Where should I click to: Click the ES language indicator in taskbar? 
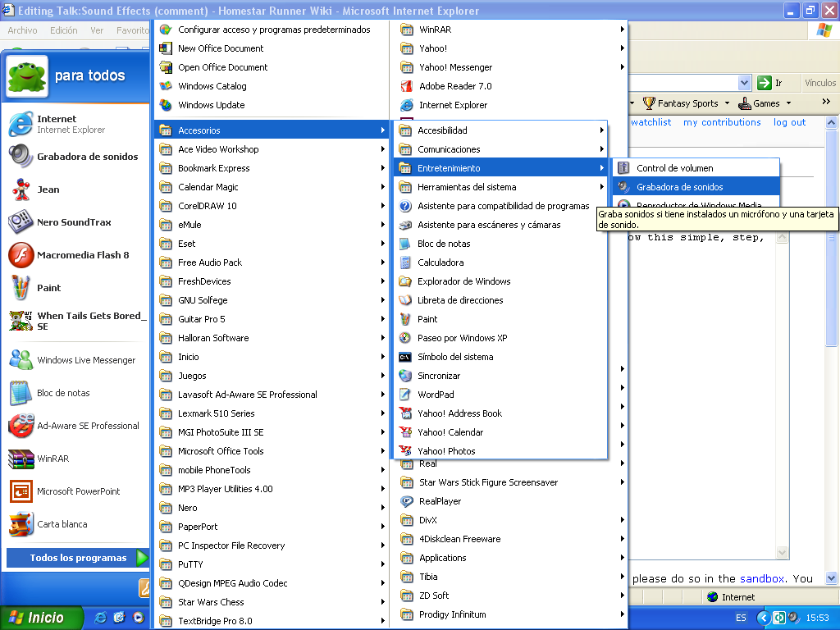741,618
